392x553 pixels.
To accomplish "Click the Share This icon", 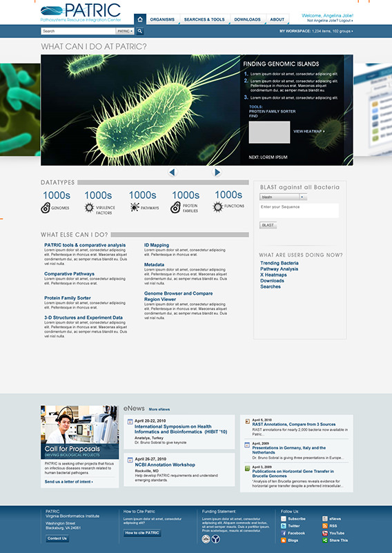I will click(324, 541).
